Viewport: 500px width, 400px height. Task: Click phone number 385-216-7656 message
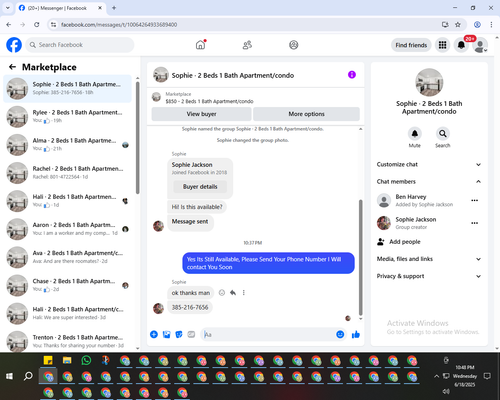(x=190, y=307)
